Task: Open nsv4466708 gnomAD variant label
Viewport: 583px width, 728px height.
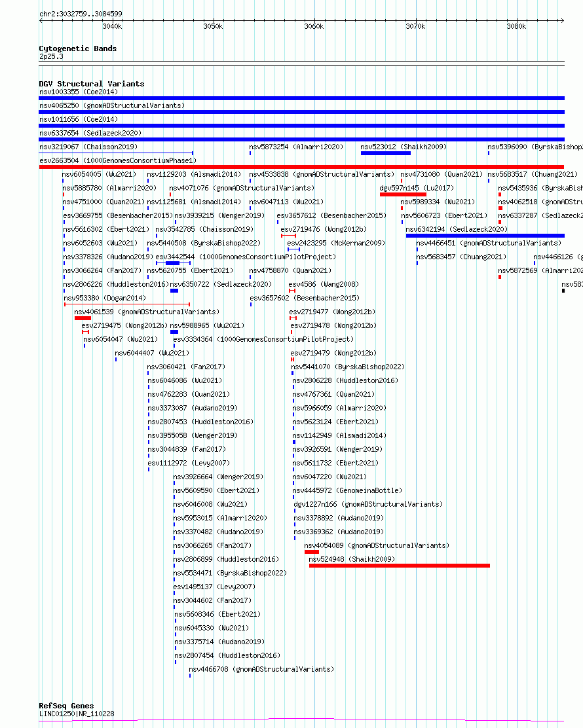Action: coord(261,670)
